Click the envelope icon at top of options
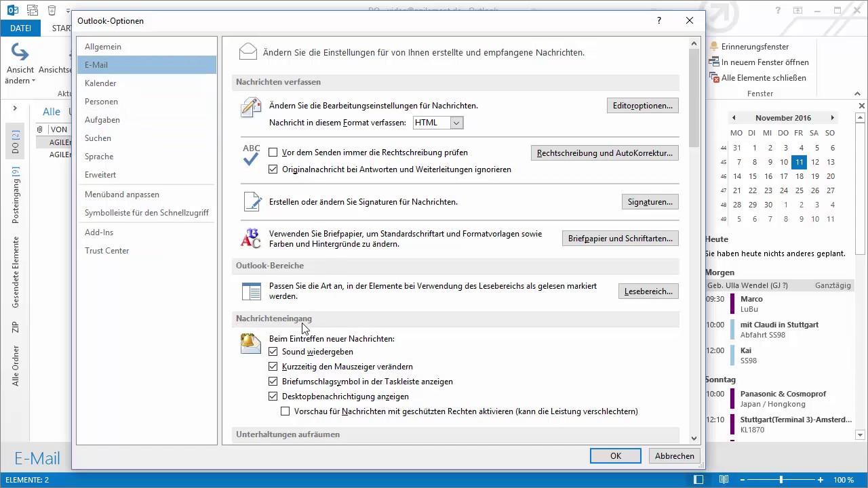Viewport: 868px width, 488px height. tap(248, 52)
